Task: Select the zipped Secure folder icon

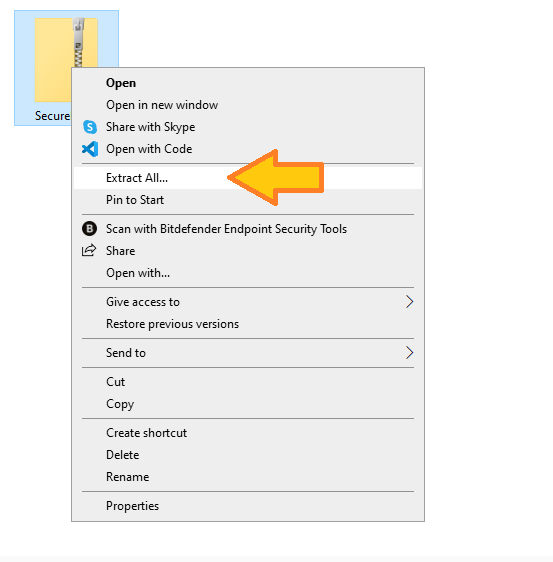Action: [x=66, y=59]
